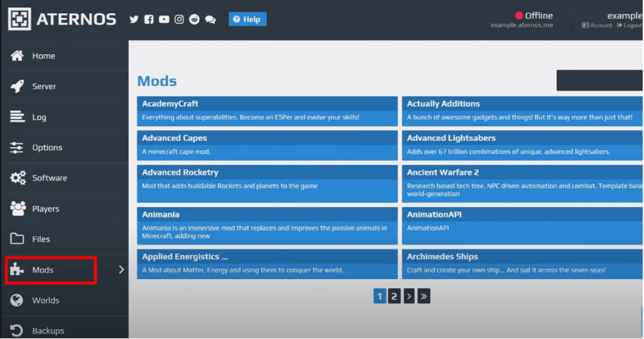This screenshot has width=644, height=339.
Task: Open the Server menu item
Action: coord(65,86)
